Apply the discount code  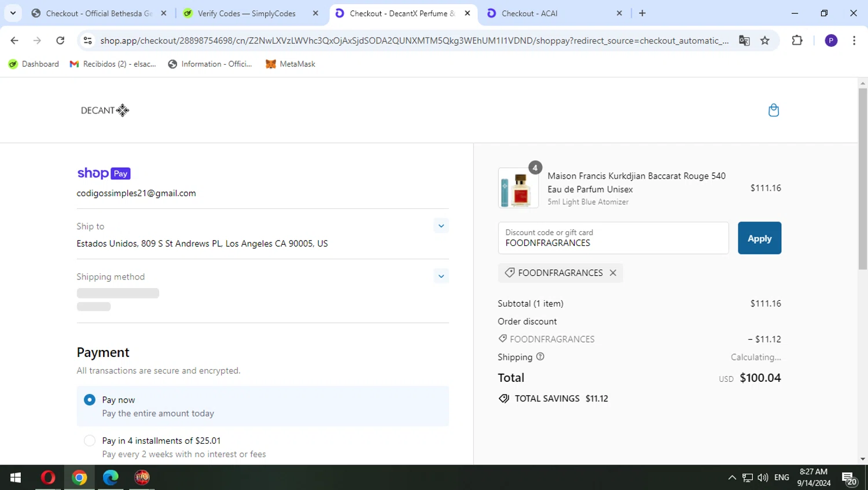pos(759,238)
